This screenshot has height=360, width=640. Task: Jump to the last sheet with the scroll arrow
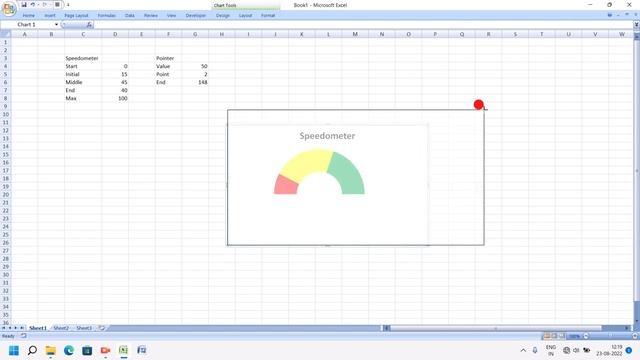(x=22, y=328)
